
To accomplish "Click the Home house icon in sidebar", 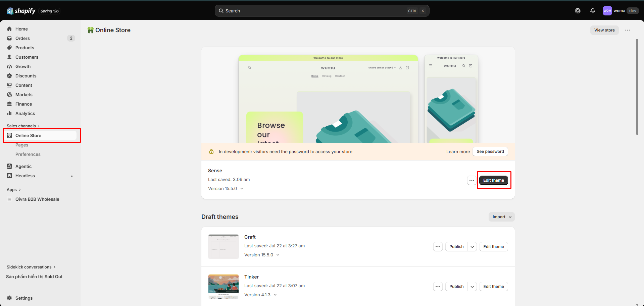I will point(9,29).
